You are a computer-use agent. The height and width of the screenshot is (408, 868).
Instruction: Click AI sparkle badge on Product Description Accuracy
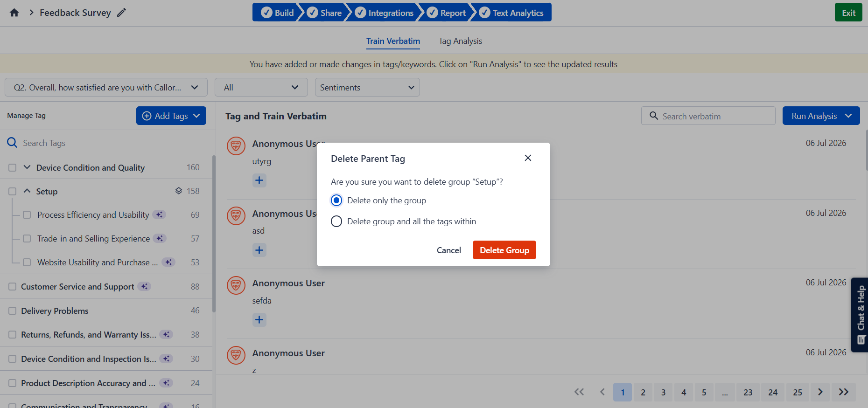(x=166, y=383)
